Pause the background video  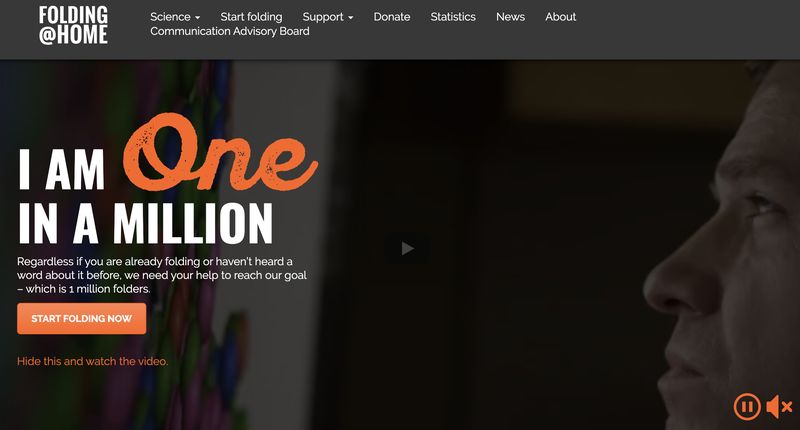pyautogui.click(x=747, y=407)
